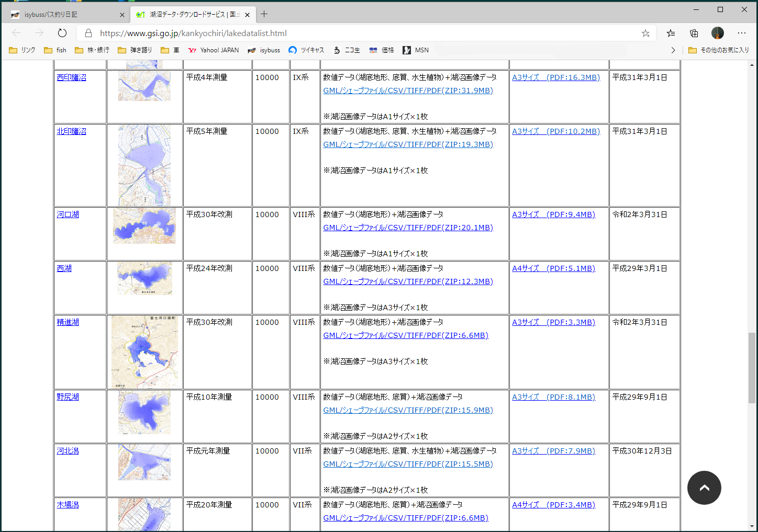Add page to favorites with star icon
The height and width of the screenshot is (532, 758).
[645, 33]
